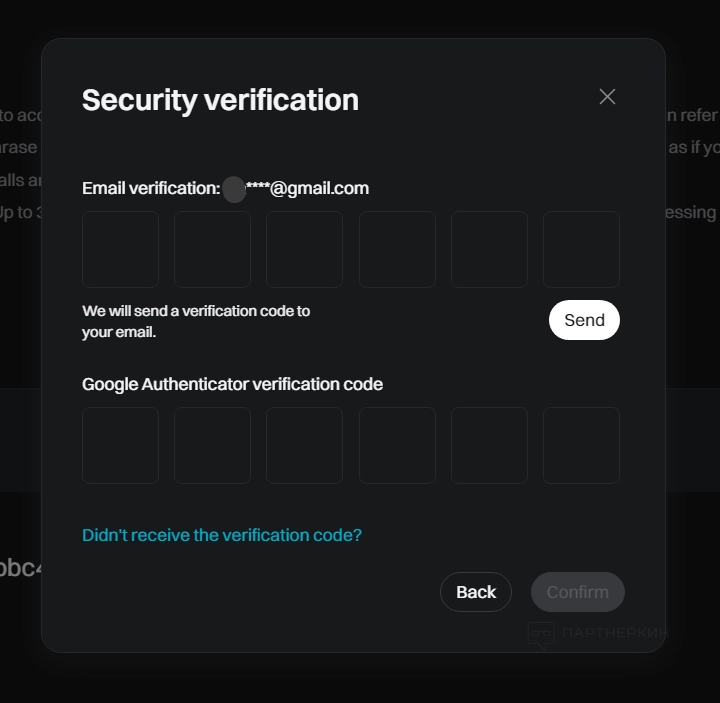This screenshot has height=703, width=720.
Task: Focus first email verification digit box
Action: pyautogui.click(x=120, y=249)
